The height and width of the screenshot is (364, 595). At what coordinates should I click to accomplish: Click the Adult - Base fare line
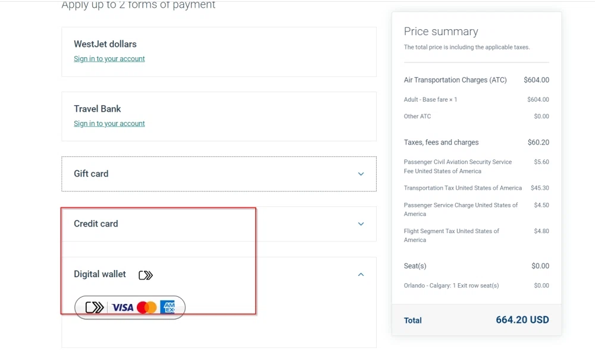click(430, 99)
